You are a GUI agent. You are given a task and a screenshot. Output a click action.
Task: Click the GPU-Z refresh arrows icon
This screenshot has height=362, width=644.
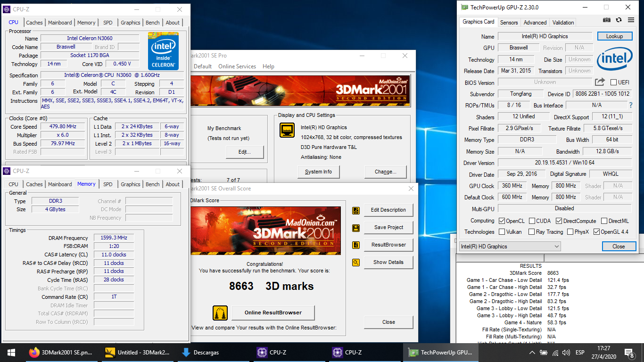[x=619, y=20]
